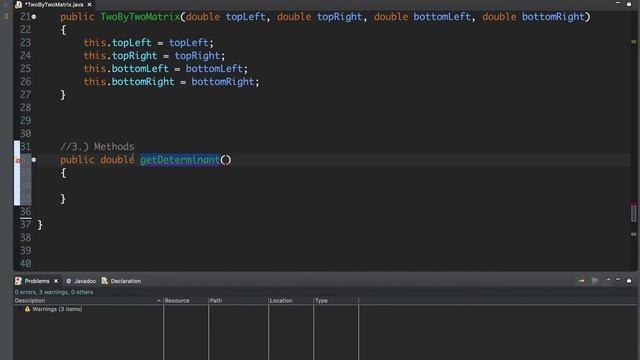Click the Javadoc tab icon

click(69, 281)
